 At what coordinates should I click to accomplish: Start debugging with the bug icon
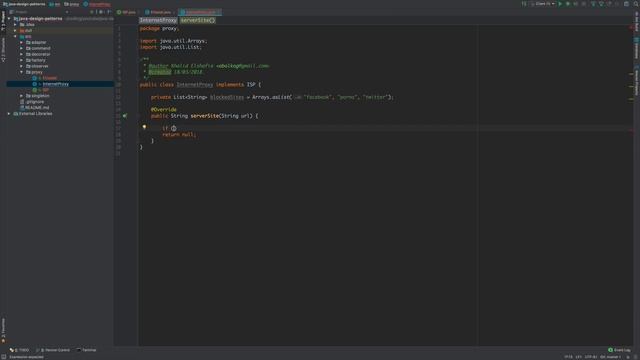coord(568,4)
